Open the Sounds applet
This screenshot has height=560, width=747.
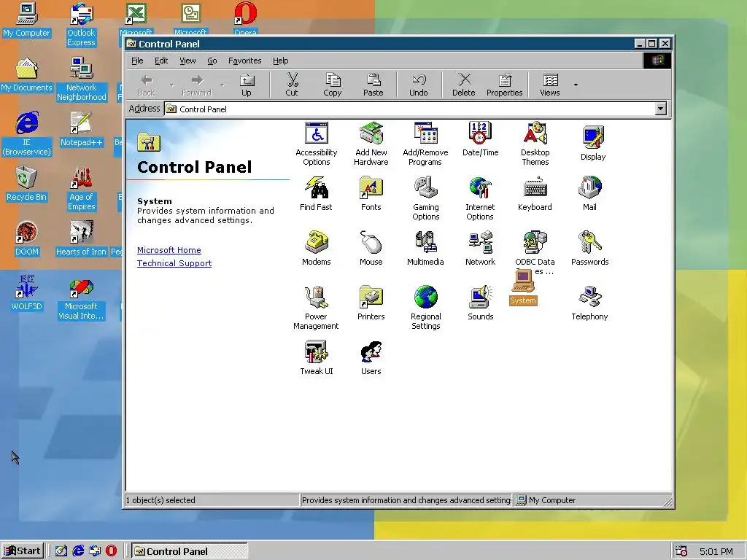click(480, 303)
